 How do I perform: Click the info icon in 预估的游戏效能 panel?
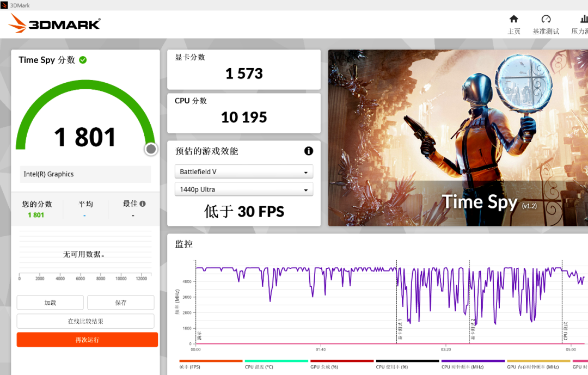coord(309,151)
